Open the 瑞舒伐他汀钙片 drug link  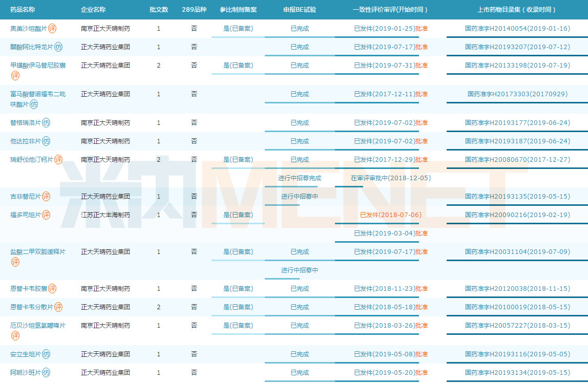pos(32,160)
